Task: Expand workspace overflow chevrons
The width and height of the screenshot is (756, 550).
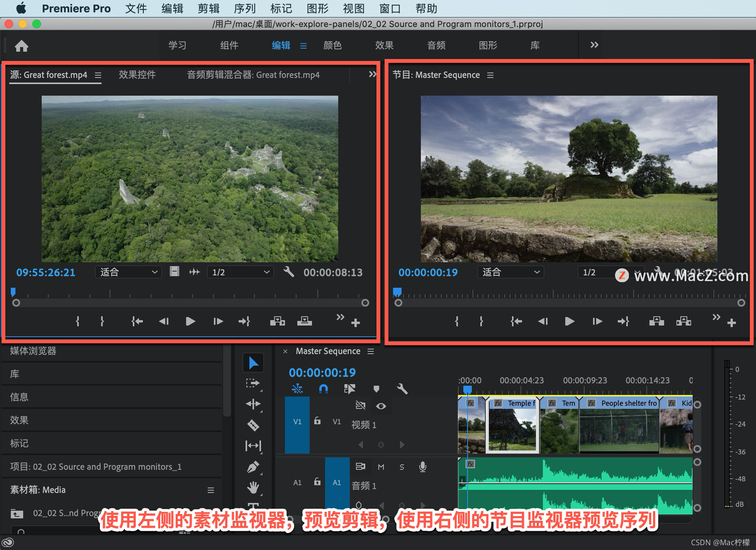Action: 594,45
